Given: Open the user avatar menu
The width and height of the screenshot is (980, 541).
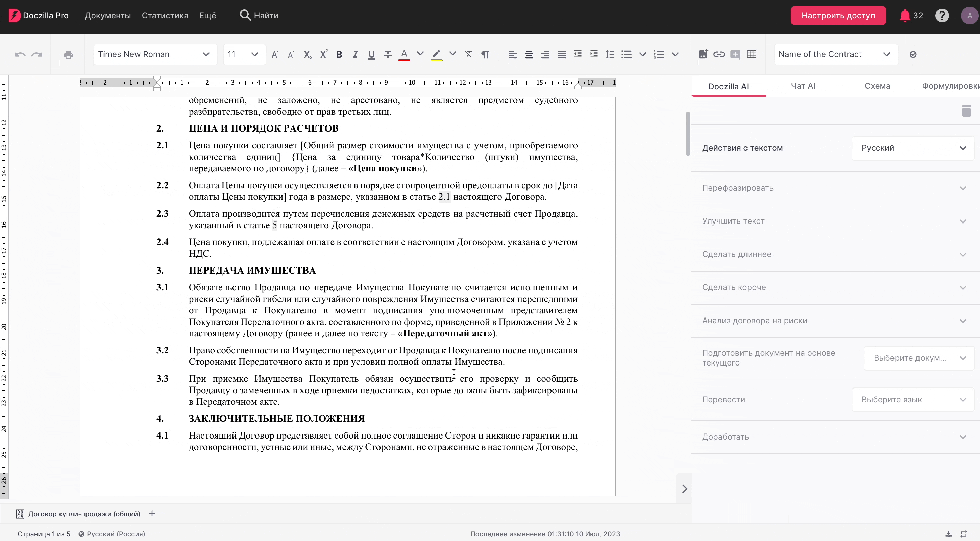Looking at the screenshot, I should (969, 16).
